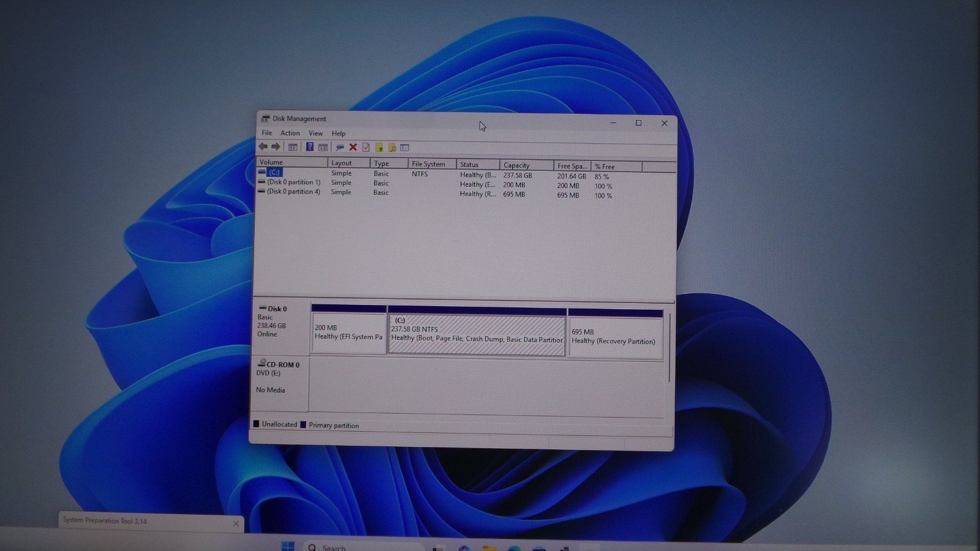Open the View menu
The height and width of the screenshot is (551, 980).
315,133
